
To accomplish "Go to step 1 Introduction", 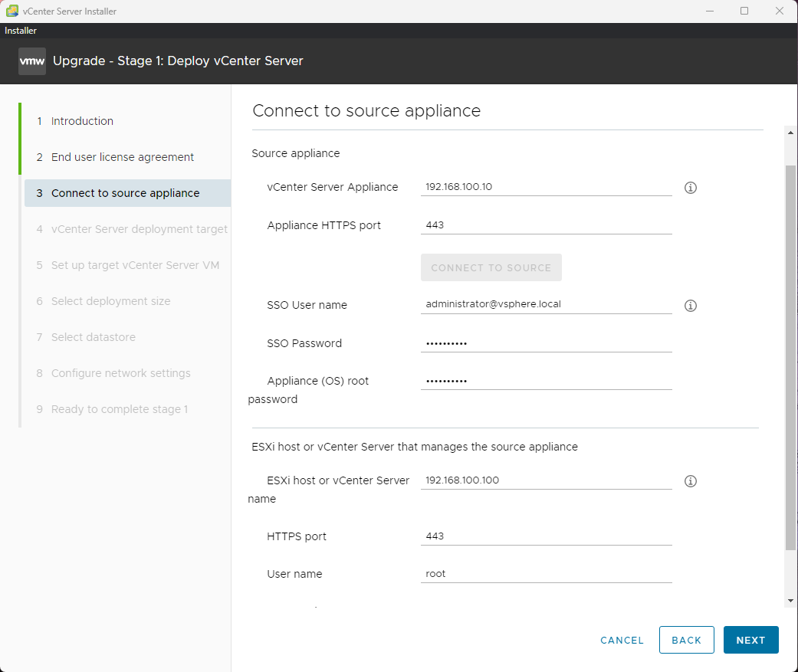I will click(82, 121).
